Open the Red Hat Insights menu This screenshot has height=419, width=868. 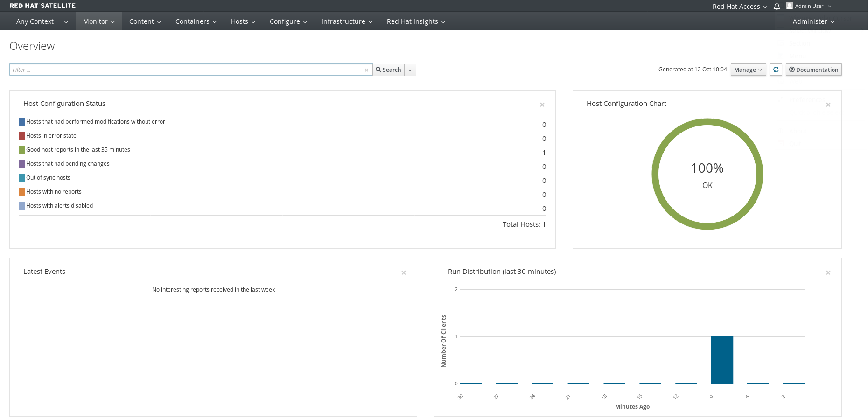tap(416, 21)
